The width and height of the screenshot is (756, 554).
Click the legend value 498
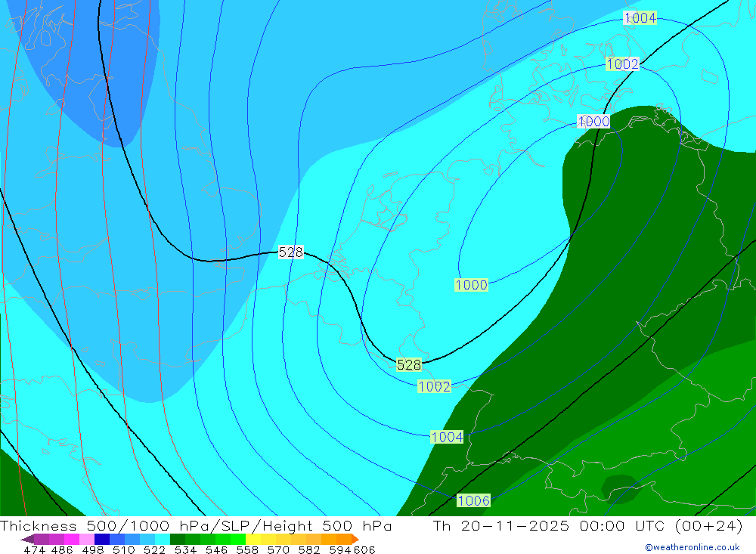92,549
